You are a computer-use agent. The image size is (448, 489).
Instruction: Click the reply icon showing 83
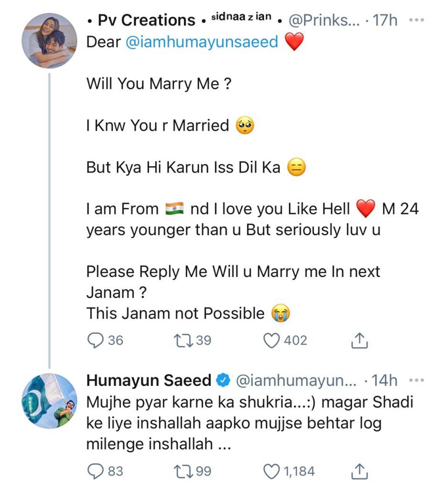coord(95,470)
